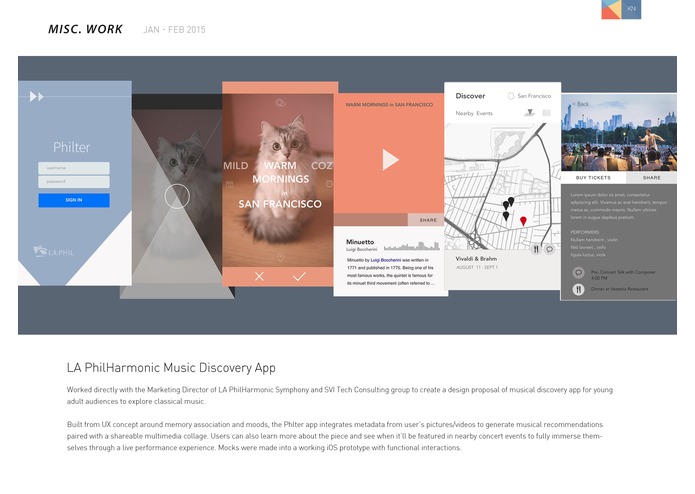Screen dimensions: 695x494
Task: Switch to the Nearby tab in Discover
Action: 465,113
